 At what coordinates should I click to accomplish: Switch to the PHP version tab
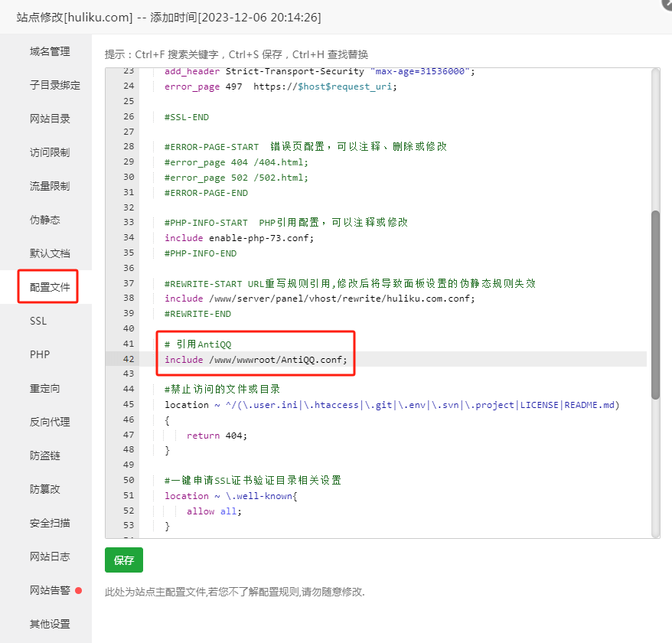pyautogui.click(x=39, y=354)
